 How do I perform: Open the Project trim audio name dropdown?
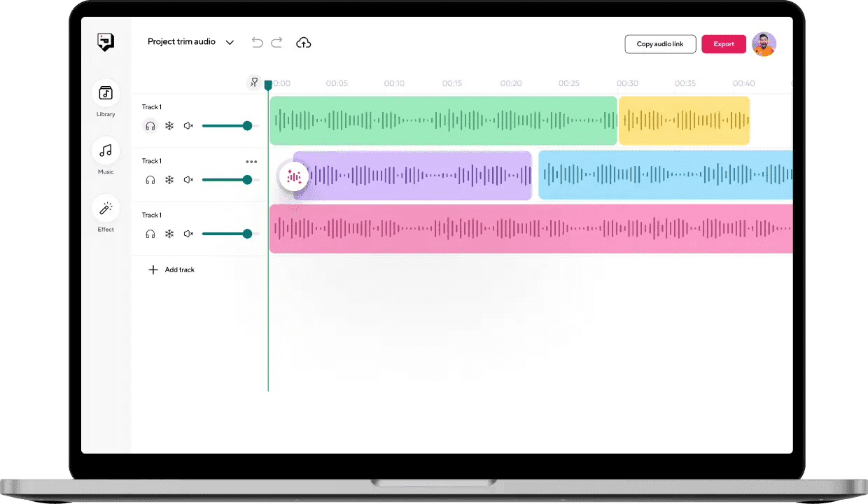[x=230, y=42]
